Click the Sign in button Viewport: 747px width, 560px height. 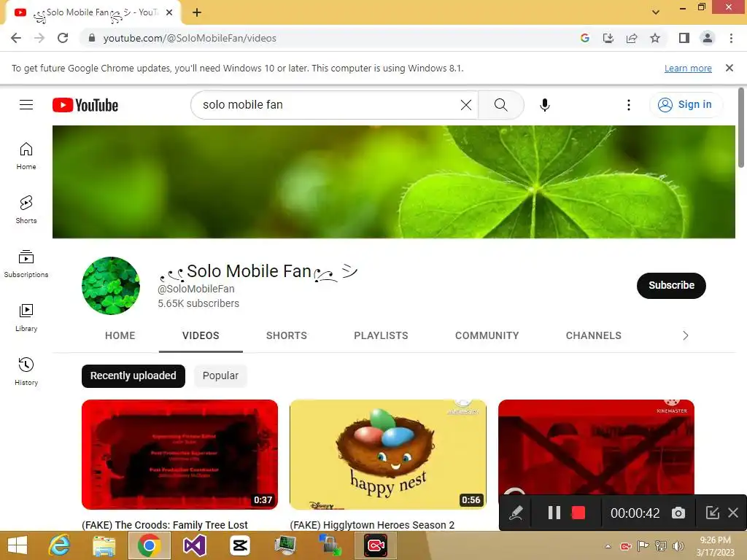coord(686,105)
